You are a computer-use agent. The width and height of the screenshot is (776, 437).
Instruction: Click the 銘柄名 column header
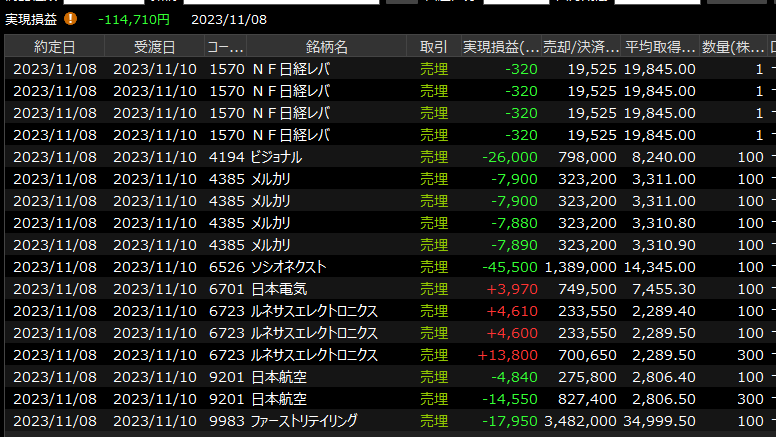[327, 47]
